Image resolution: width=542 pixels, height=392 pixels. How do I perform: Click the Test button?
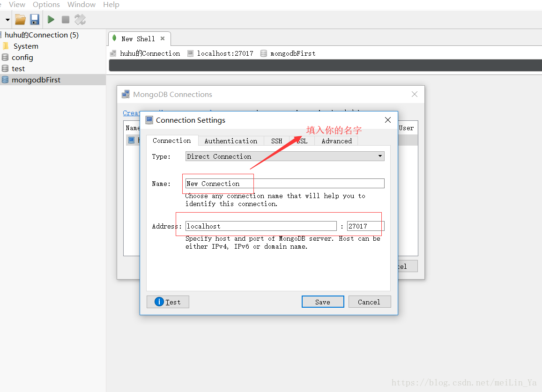[168, 302]
